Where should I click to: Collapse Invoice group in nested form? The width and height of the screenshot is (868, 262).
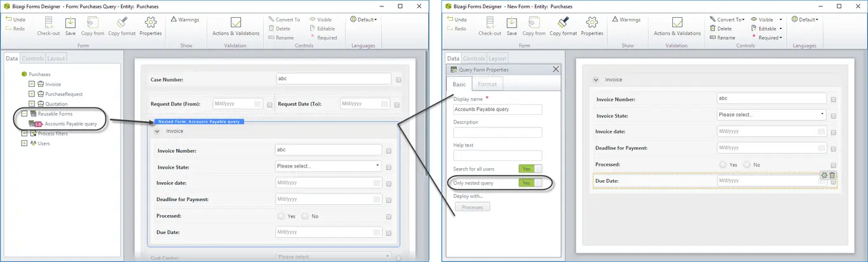tap(157, 131)
